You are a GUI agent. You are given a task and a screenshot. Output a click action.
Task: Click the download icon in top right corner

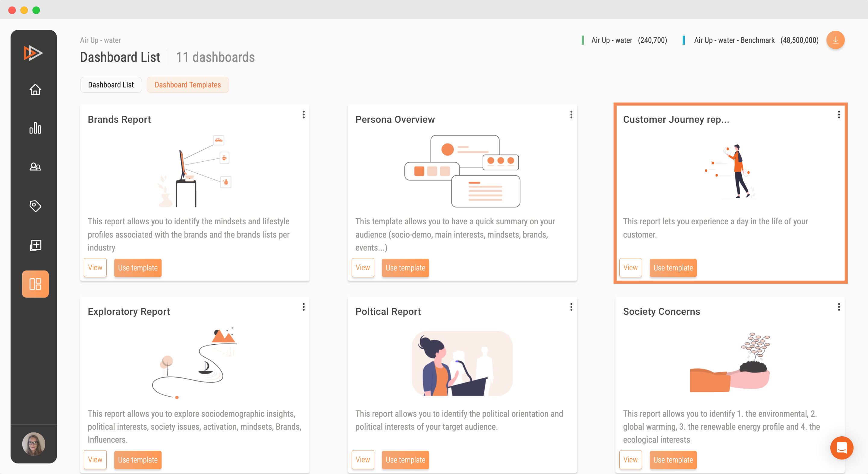[x=835, y=40]
